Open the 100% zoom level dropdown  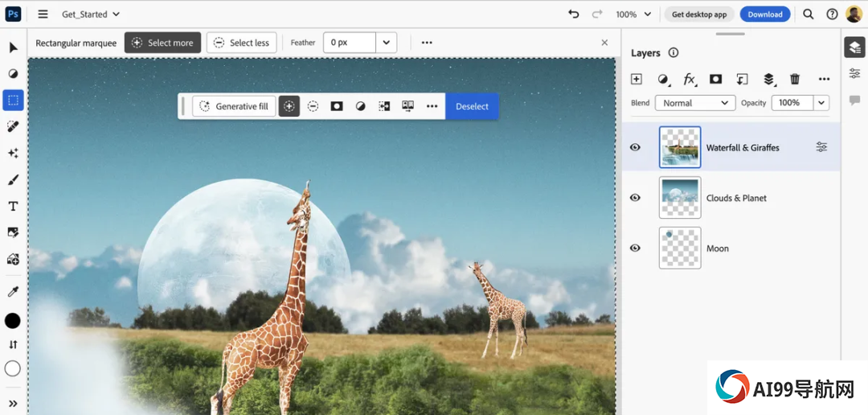(633, 14)
